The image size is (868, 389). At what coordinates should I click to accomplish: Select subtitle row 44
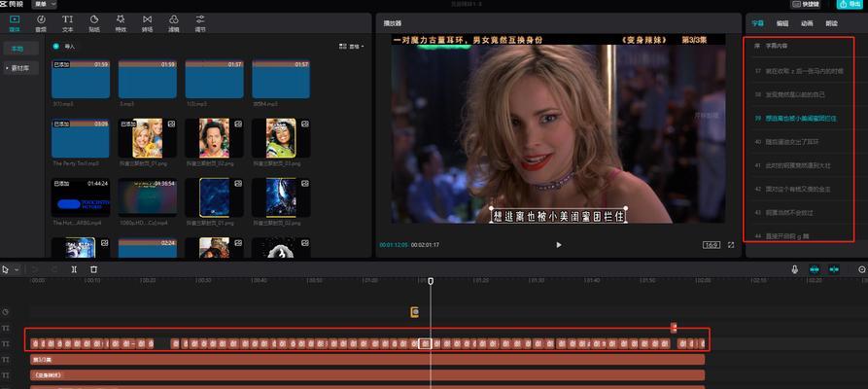click(x=798, y=235)
